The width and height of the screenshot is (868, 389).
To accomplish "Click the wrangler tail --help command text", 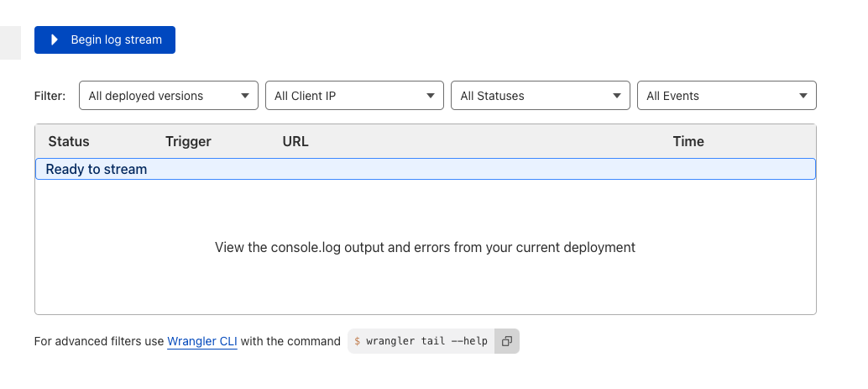I will (x=426, y=341).
